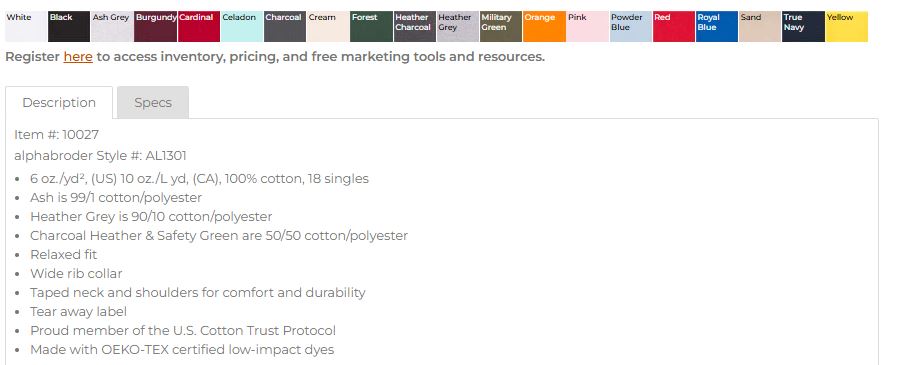
Task: Choose the Pink color swatch
Action: (588, 26)
